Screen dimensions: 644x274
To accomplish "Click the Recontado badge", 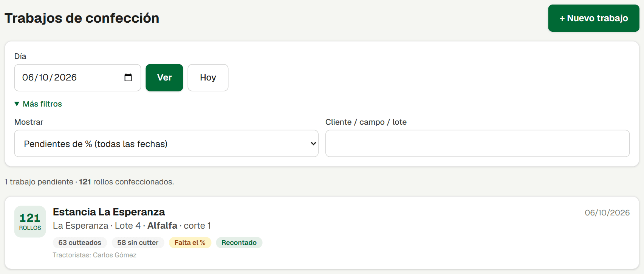I will click(x=239, y=243).
